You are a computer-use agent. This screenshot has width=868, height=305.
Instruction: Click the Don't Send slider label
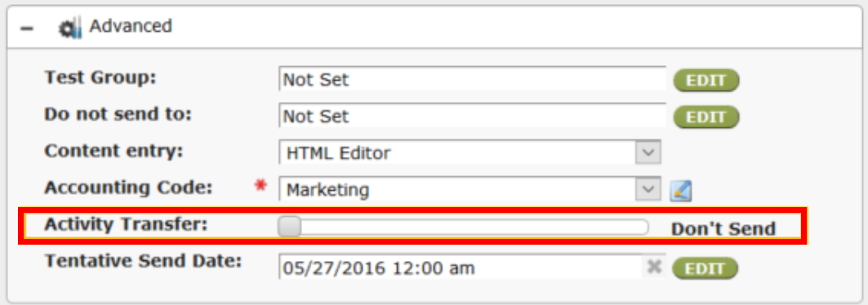723,228
